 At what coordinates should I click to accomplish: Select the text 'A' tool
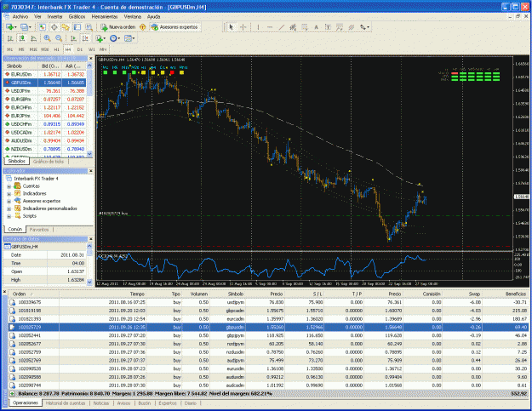tap(316, 27)
